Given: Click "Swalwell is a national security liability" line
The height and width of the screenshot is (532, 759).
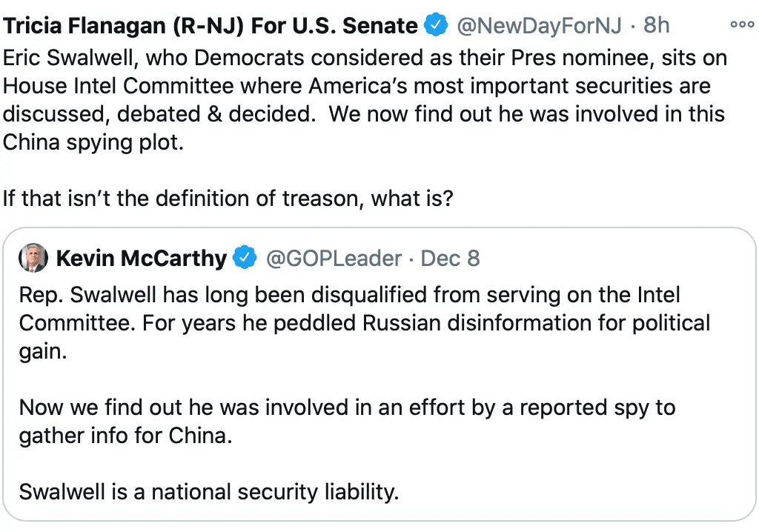Looking at the screenshot, I should 209,492.
